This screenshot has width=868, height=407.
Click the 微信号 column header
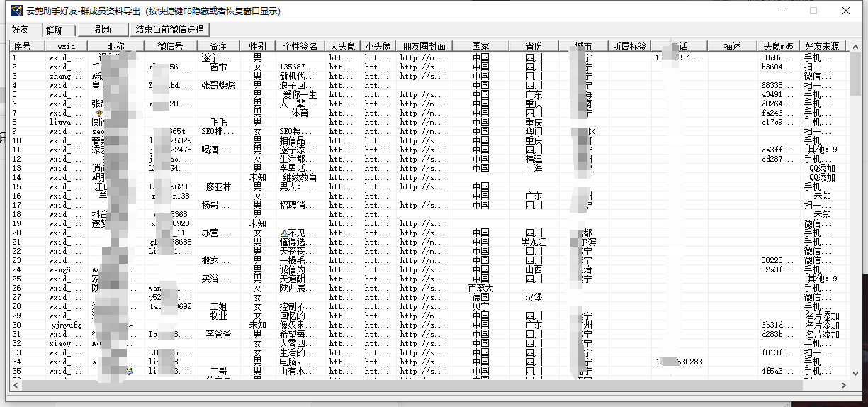(x=169, y=46)
